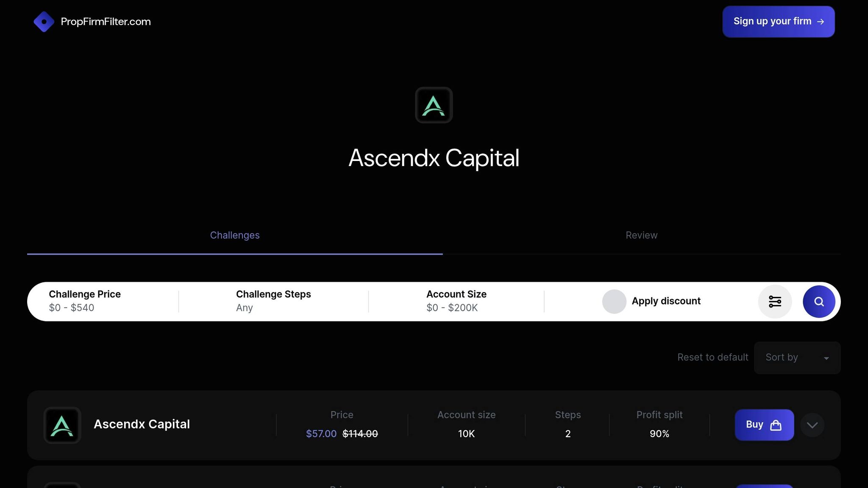The width and height of the screenshot is (868, 488).
Task: Click the Ascendx Capital row thumbnail logo
Action: click(62, 425)
